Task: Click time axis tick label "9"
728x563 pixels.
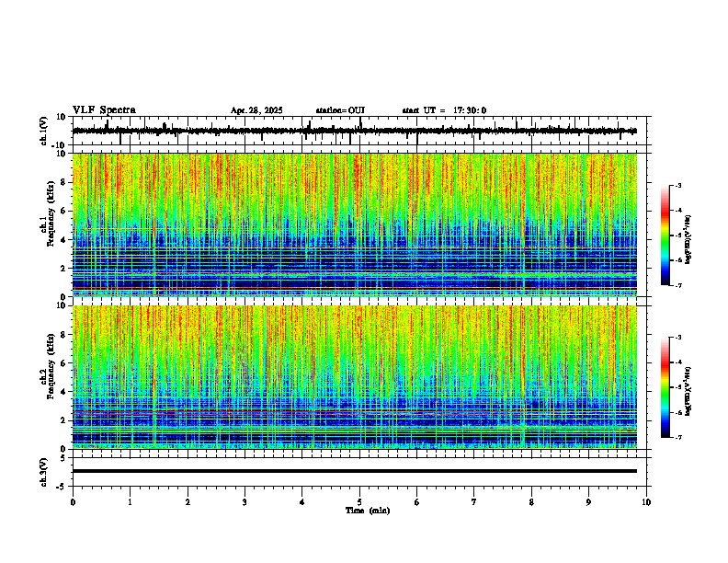Action: pos(588,502)
